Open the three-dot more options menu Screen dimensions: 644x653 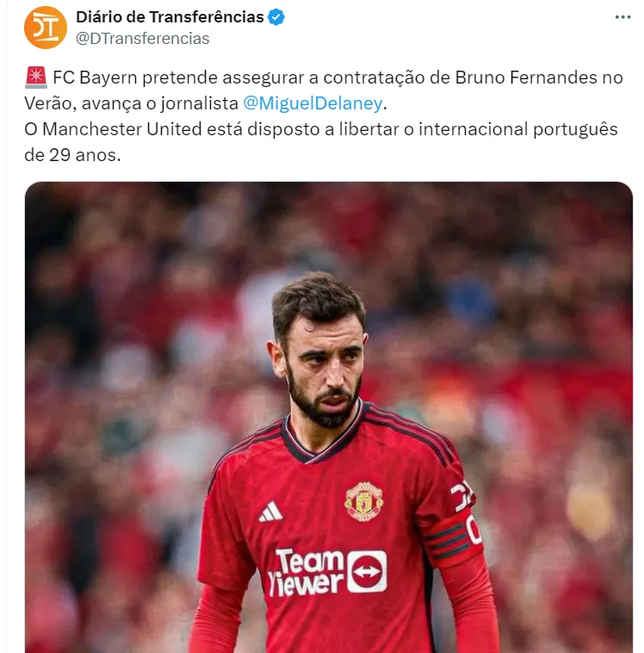click(622, 17)
